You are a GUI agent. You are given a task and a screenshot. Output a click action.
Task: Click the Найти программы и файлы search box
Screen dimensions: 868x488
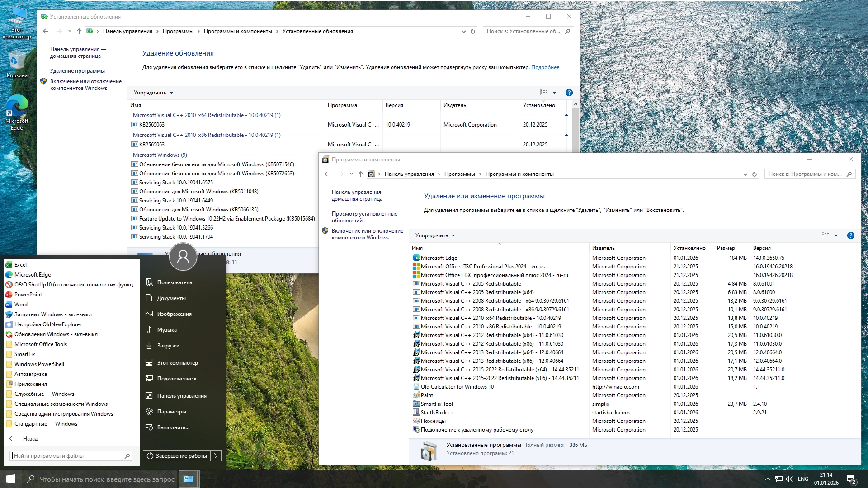pos(68,456)
